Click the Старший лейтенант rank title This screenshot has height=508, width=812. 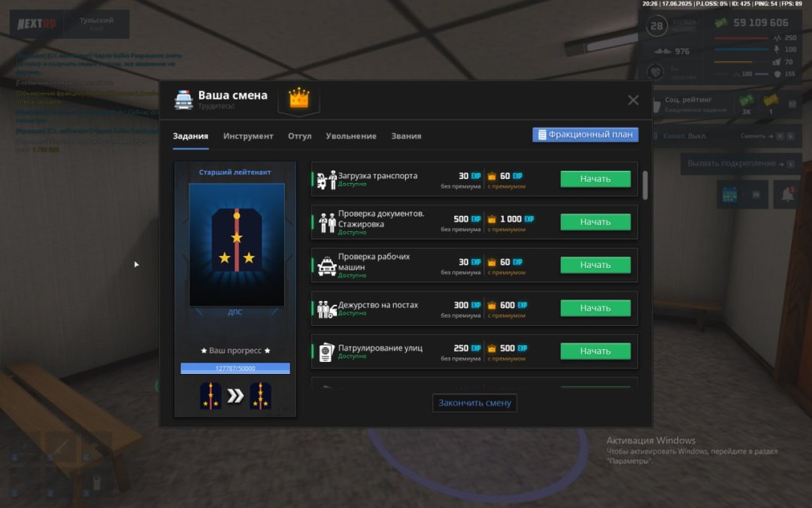point(235,172)
